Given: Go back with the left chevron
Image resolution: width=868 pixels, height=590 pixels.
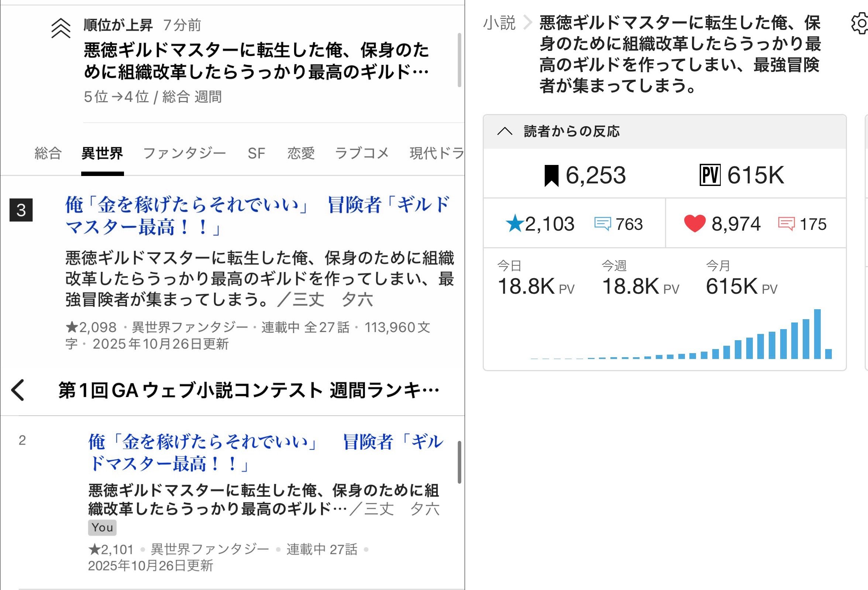Looking at the screenshot, I should tap(18, 390).
